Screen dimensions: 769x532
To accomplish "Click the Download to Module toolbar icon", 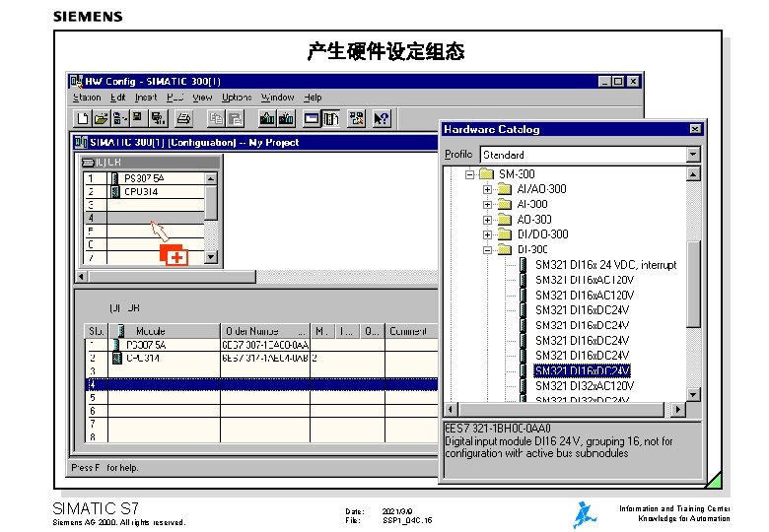I will [x=267, y=118].
